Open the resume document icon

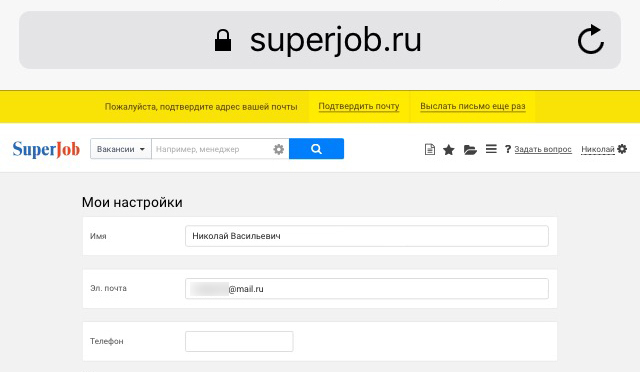(429, 149)
